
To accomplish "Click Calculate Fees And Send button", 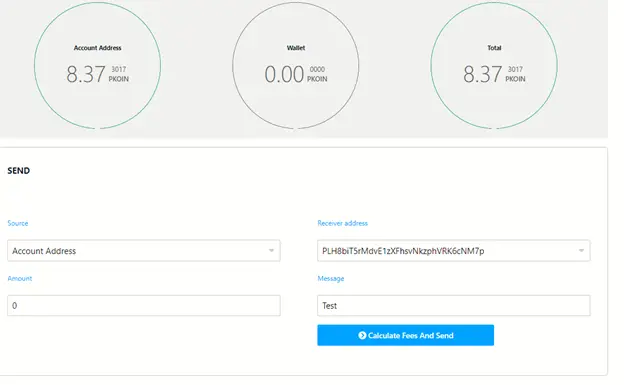I will point(406,335).
